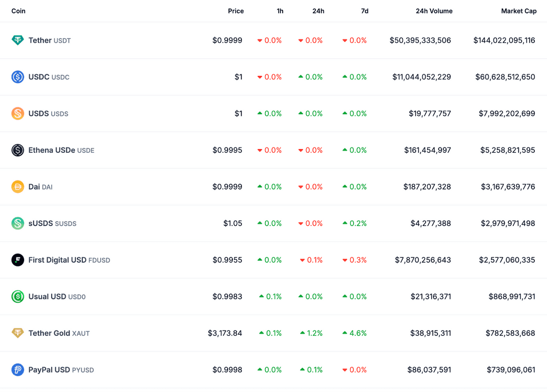Click Tether's market cap value
The height and width of the screenshot is (392, 547).
tap(504, 40)
